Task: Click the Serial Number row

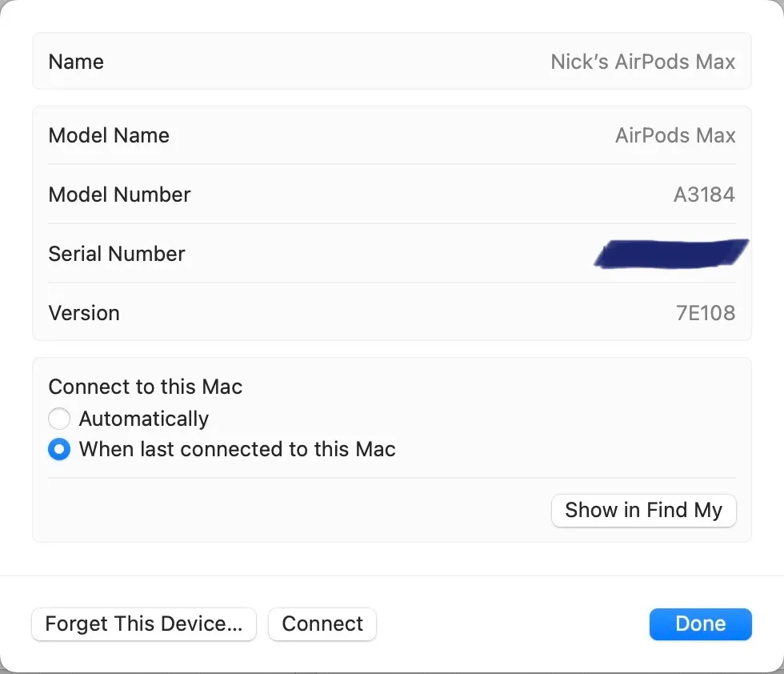Action: 392,254
